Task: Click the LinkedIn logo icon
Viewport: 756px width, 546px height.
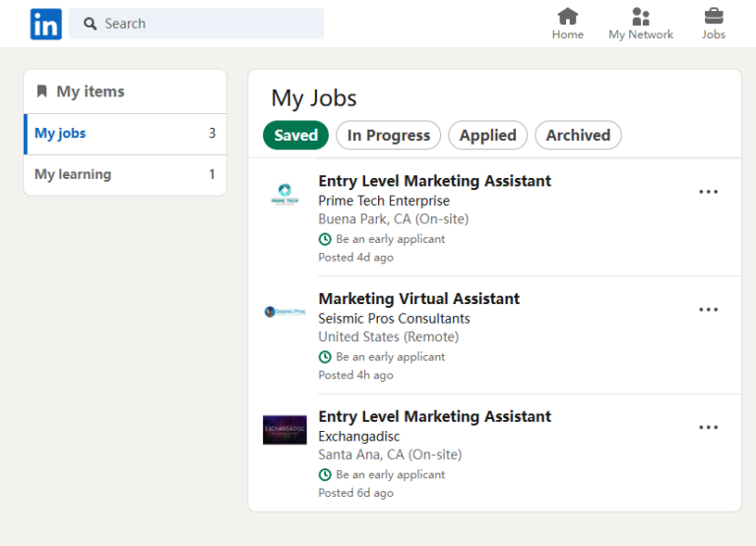Action: coord(46,24)
